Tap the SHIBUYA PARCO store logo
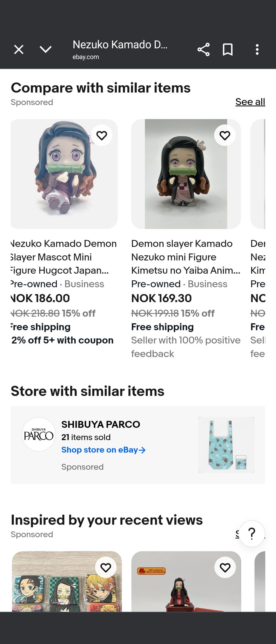This screenshot has height=644, width=276. pyautogui.click(x=39, y=434)
